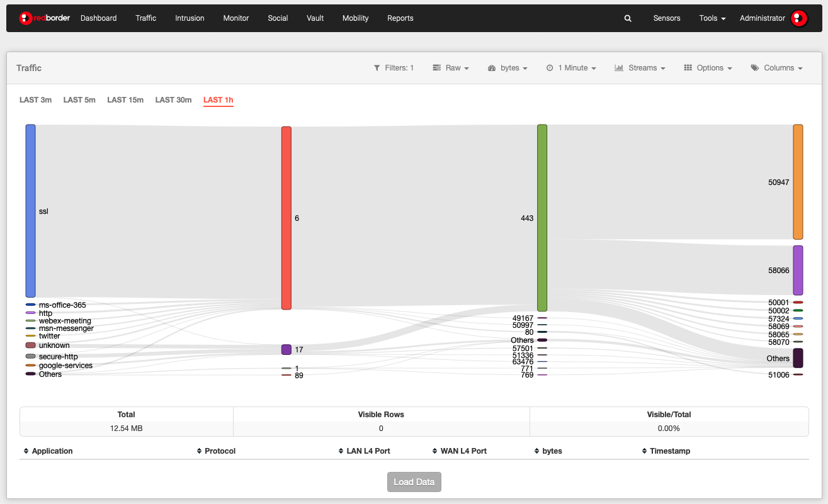Click the Load Data button

414,482
